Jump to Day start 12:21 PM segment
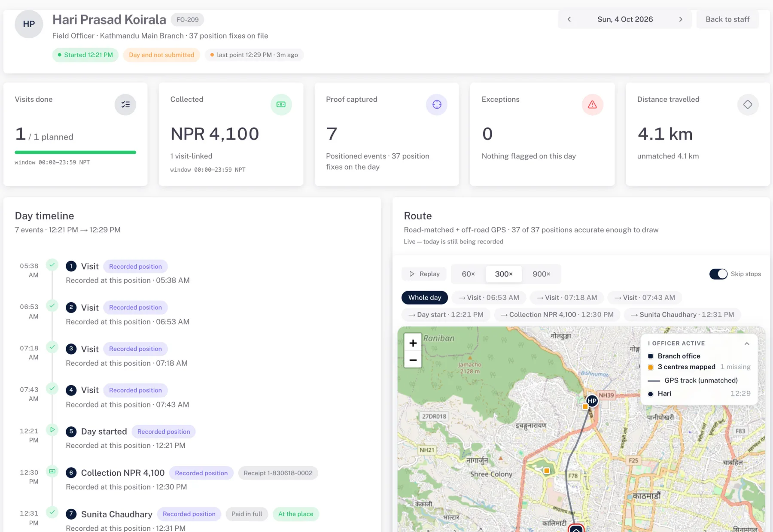 pyautogui.click(x=446, y=315)
